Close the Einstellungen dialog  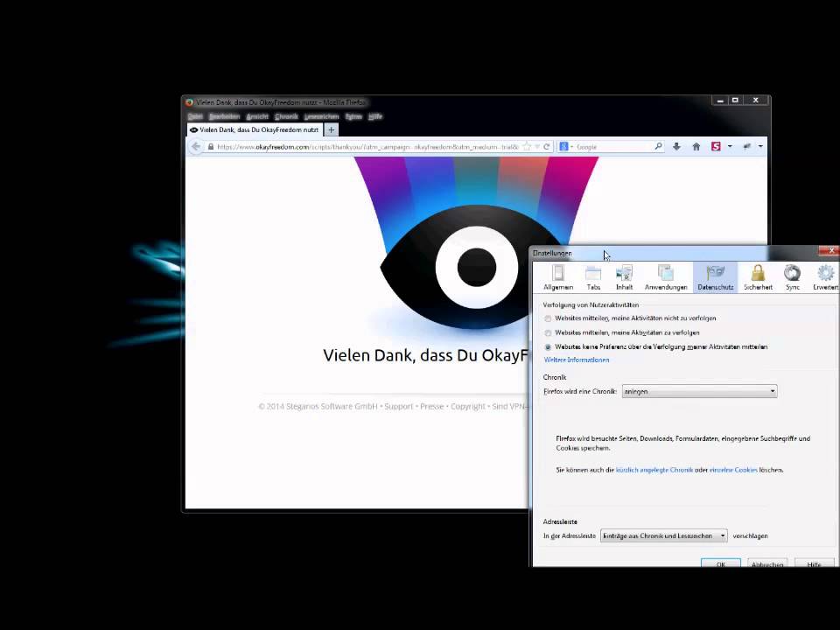829,251
